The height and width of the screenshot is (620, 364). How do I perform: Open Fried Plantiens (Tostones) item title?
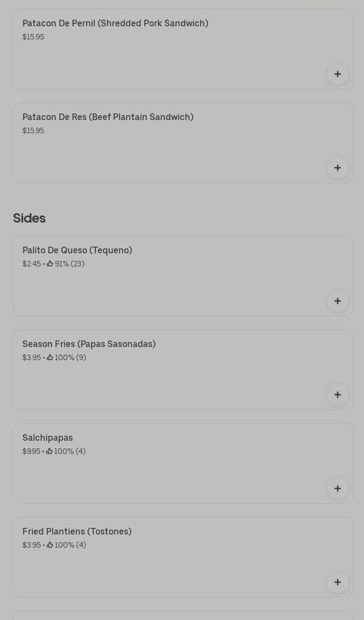[x=77, y=532]
